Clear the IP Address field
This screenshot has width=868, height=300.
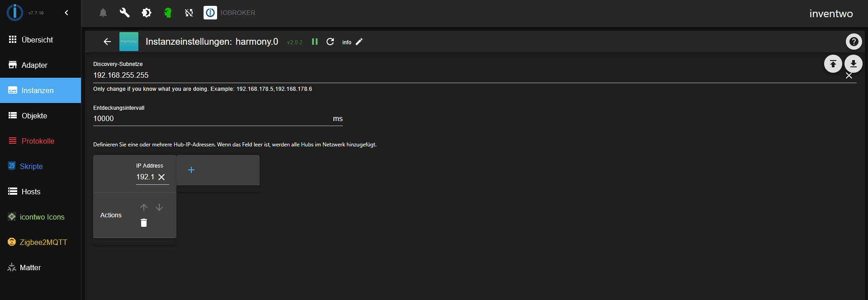(161, 177)
